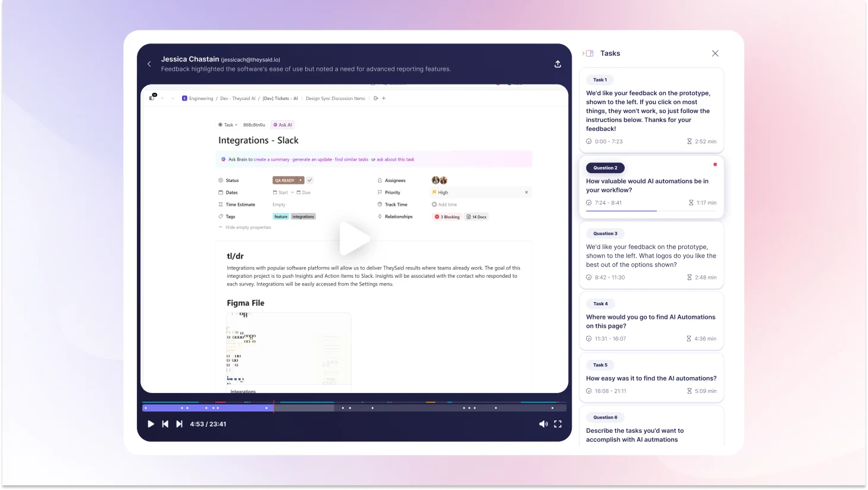The width and height of the screenshot is (868, 490).
Task: Click the 2:52 min duration with hourglass
Action: click(702, 142)
